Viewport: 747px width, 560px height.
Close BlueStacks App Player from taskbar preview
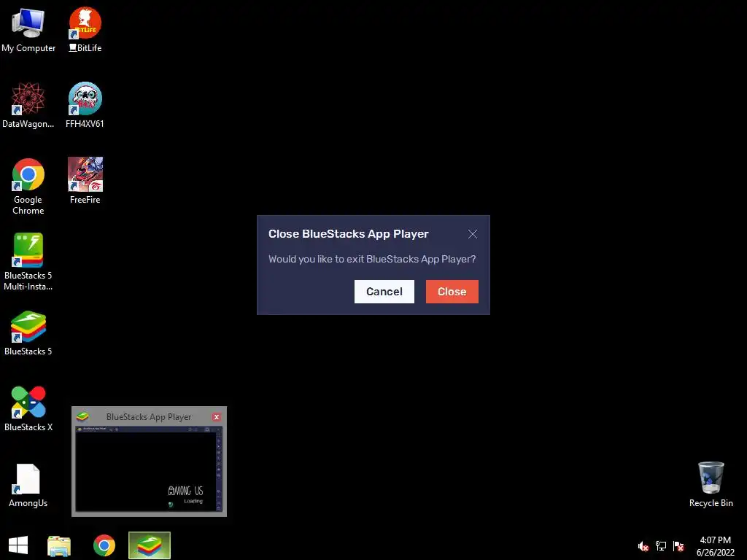[217, 417]
